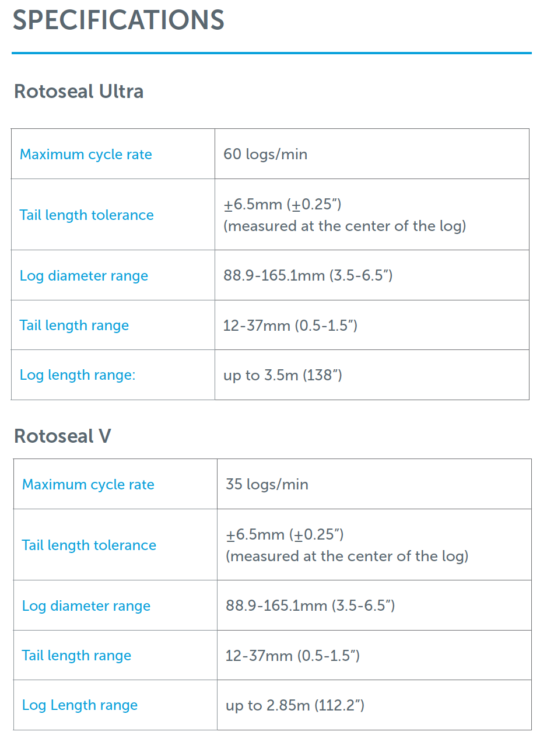Select the Rotoseal V heading
The image size is (547, 756).
click(x=62, y=436)
